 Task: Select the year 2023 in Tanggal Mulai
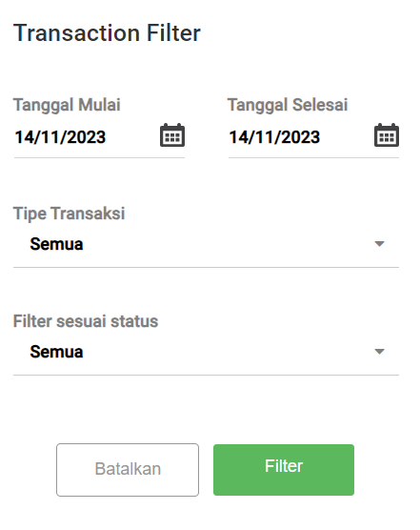click(89, 137)
